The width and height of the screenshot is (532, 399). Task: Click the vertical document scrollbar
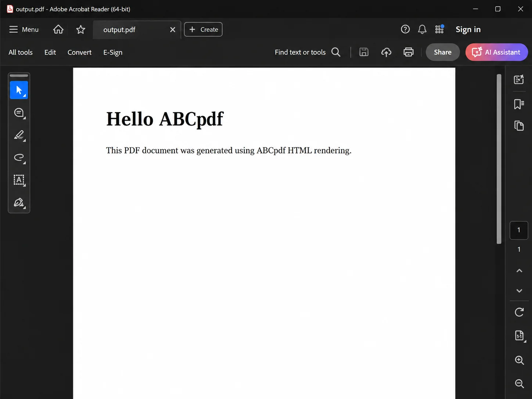tap(499, 159)
